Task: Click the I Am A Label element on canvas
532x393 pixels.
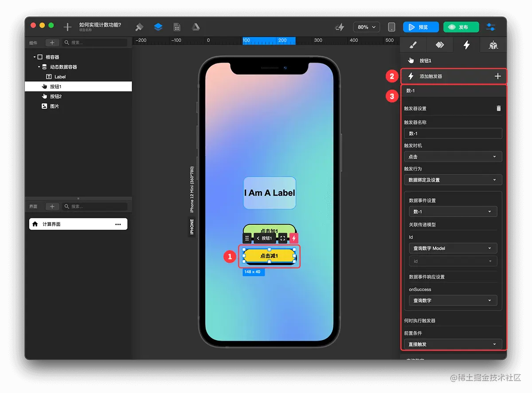Action: click(270, 193)
